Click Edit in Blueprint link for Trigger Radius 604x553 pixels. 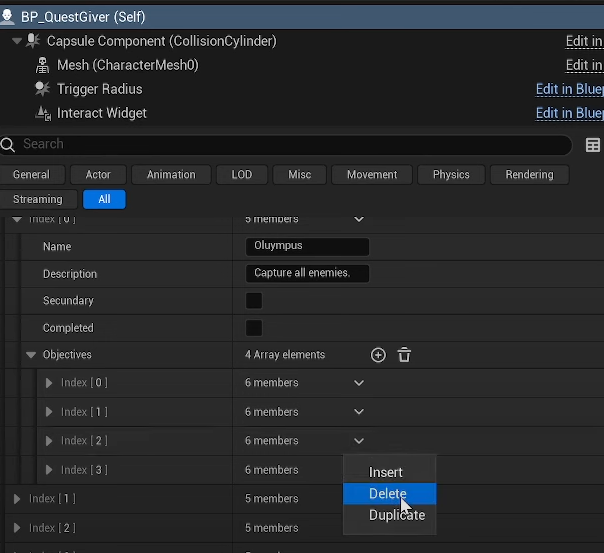(x=569, y=89)
